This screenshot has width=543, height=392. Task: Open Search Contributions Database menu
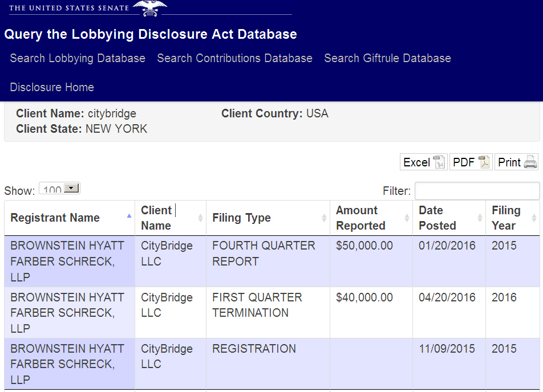(x=234, y=58)
